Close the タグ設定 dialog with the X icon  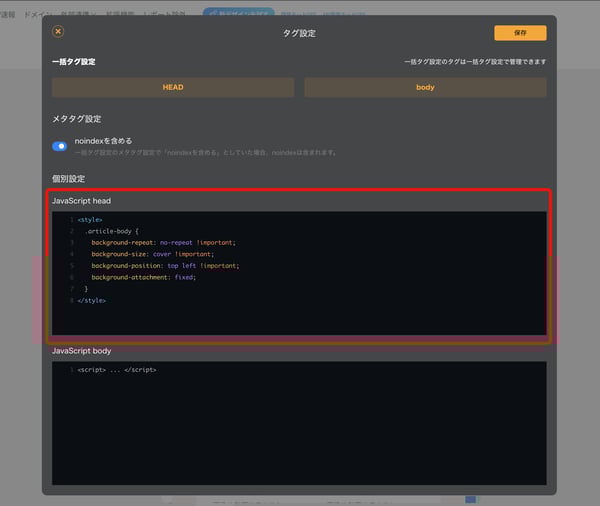click(x=58, y=32)
